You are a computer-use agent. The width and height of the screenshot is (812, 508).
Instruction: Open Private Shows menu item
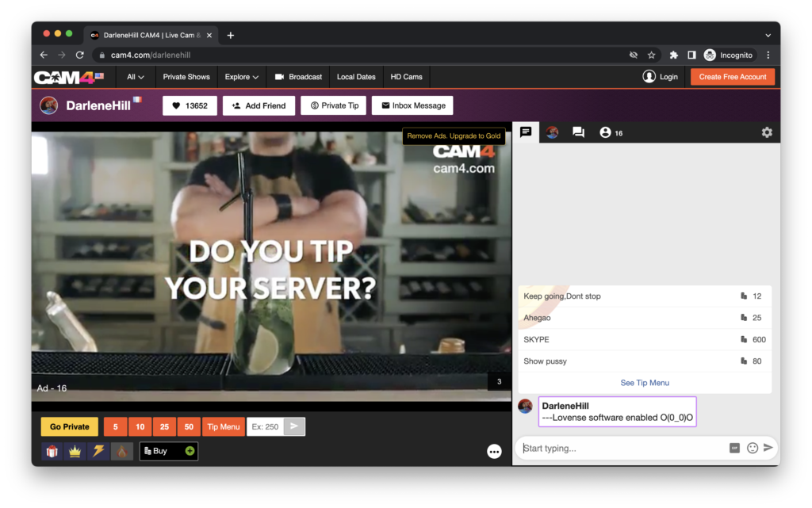[x=186, y=77]
